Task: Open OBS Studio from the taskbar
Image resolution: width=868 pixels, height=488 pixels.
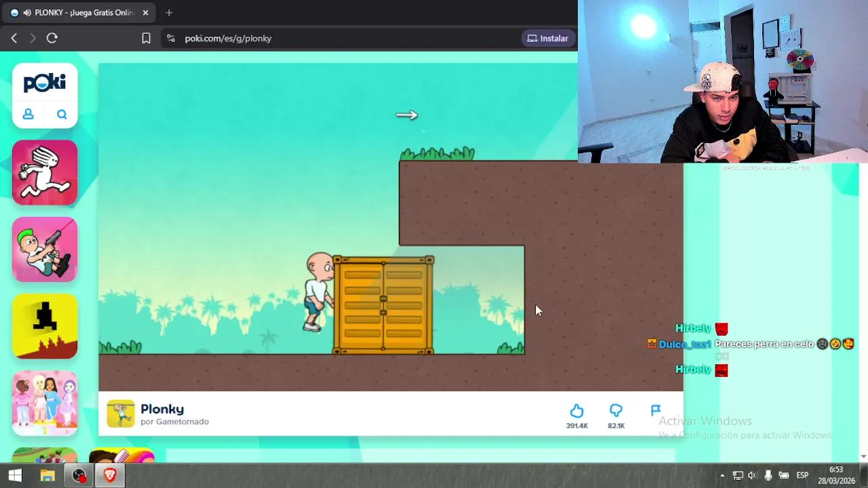Action: pos(79,475)
